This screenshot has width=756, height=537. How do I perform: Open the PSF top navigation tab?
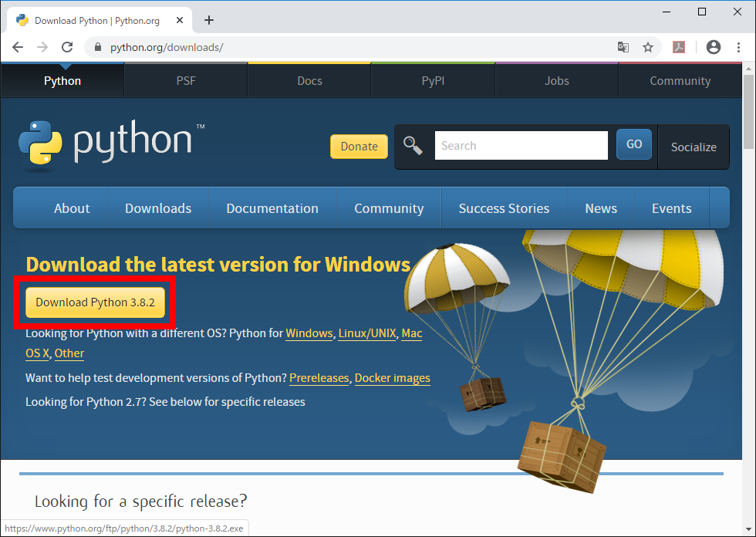(186, 80)
